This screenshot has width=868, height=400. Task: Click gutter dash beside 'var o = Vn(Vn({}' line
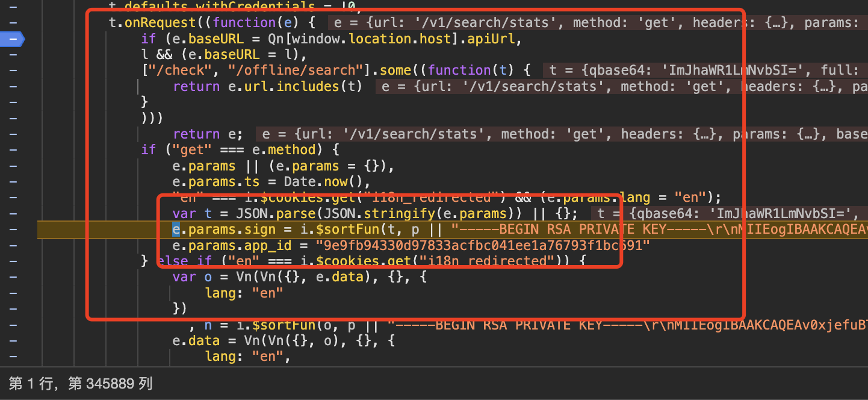[x=13, y=277]
